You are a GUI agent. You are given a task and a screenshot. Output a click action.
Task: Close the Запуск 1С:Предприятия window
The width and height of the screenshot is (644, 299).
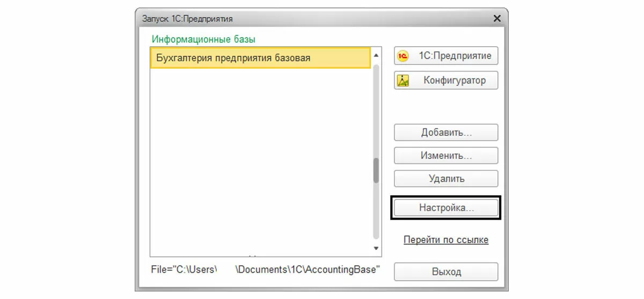496,19
